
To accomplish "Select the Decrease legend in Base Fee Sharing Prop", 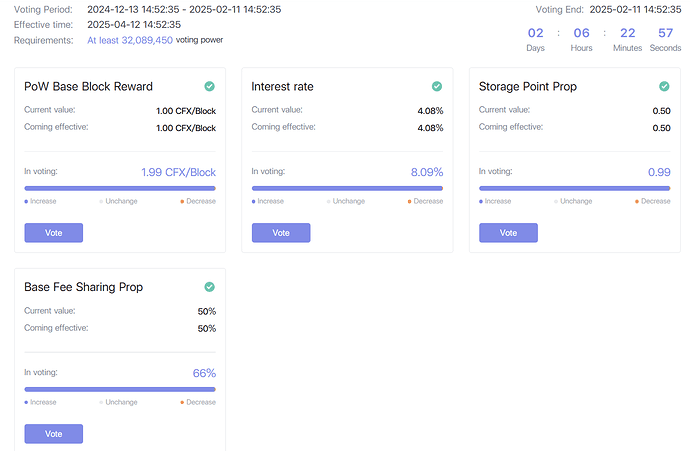I will pos(198,402).
